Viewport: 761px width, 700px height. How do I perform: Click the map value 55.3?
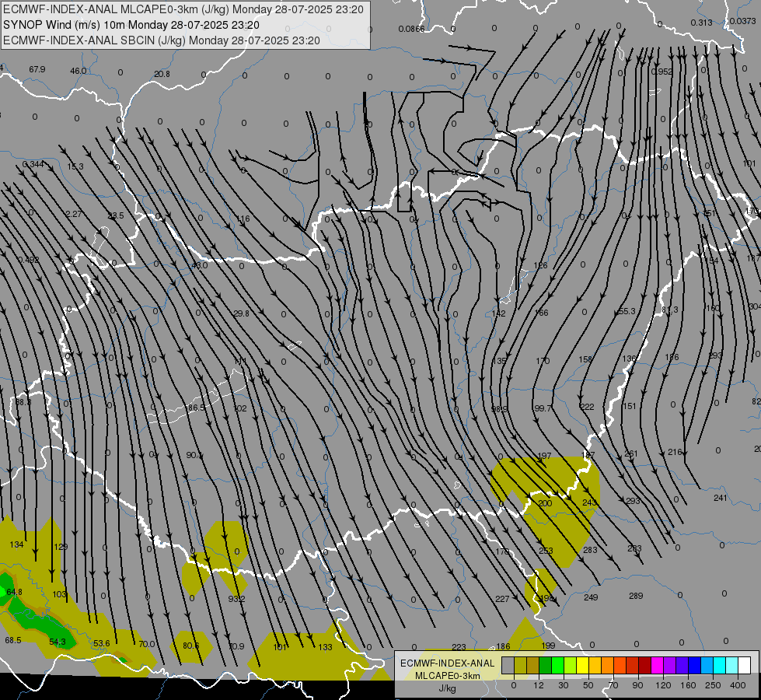627,311
